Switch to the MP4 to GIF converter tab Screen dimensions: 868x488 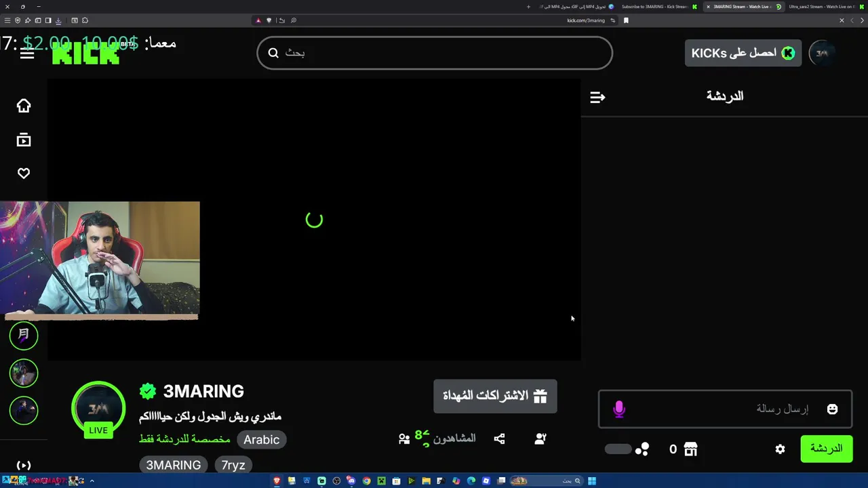[576, 7]
